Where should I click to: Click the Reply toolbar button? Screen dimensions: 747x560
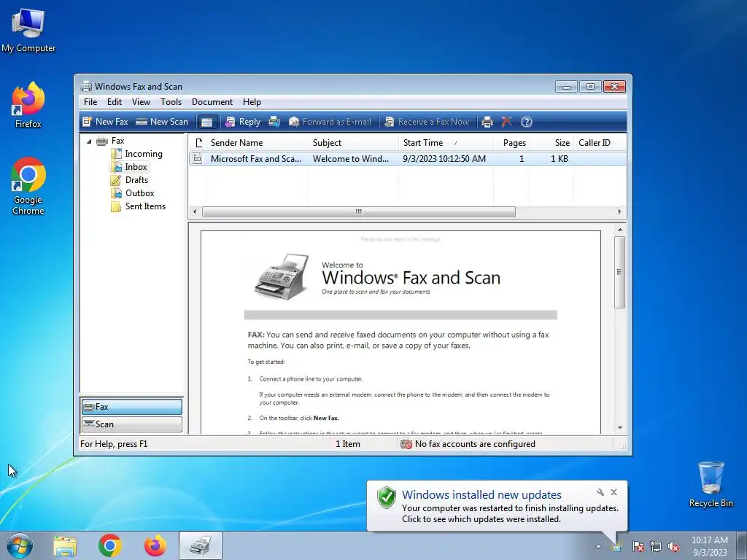(243, 122)
